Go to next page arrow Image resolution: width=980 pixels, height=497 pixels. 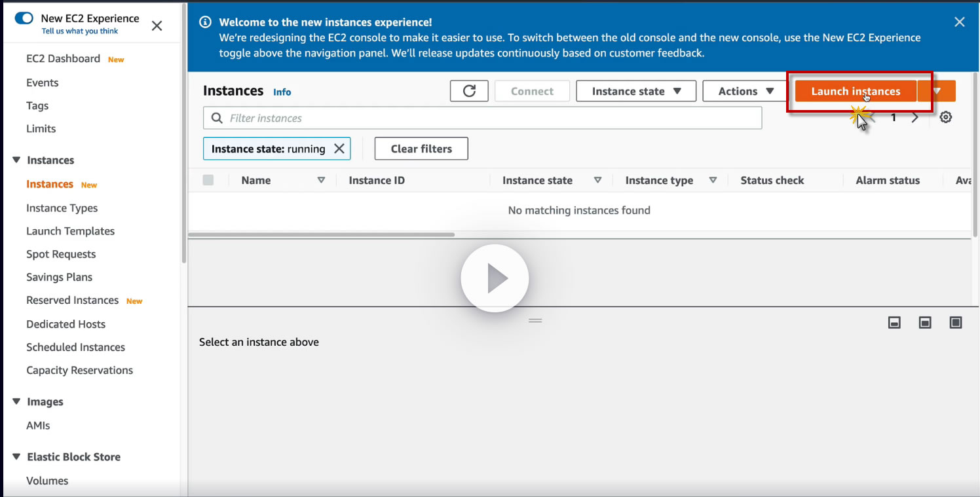click(x=915, y=118)
